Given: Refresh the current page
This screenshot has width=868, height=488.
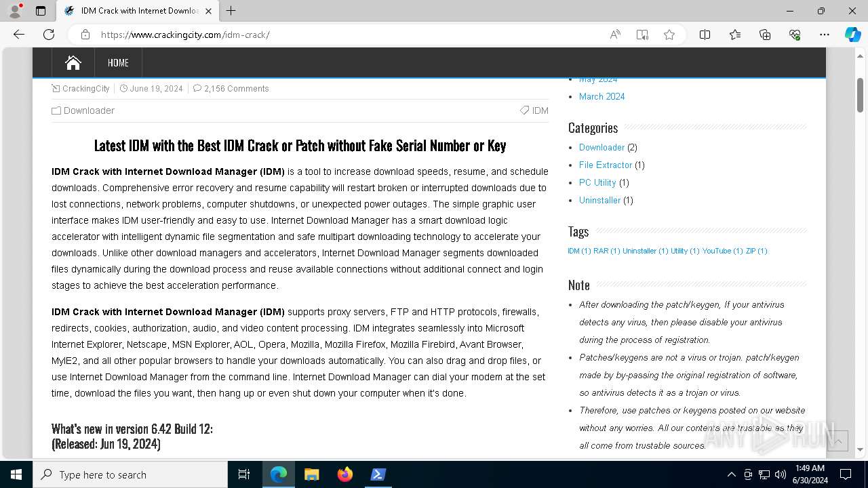Looking at the screenshot, I should (49, 35).
